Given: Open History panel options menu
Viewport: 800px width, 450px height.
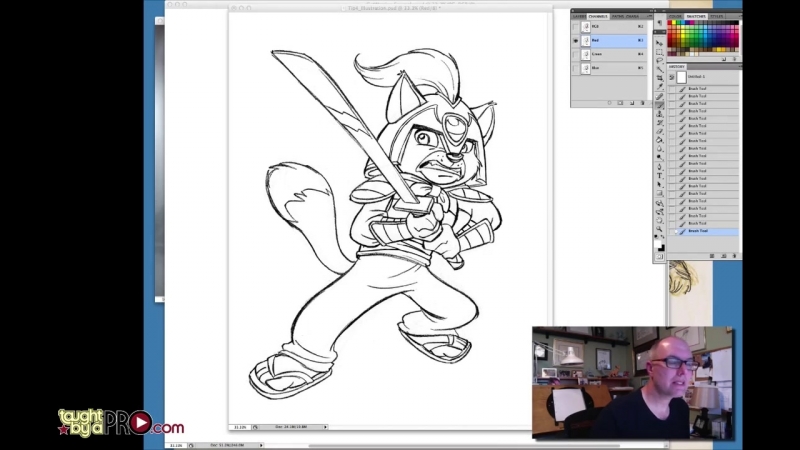Looking at the screenshot, I should click(740, 67).
